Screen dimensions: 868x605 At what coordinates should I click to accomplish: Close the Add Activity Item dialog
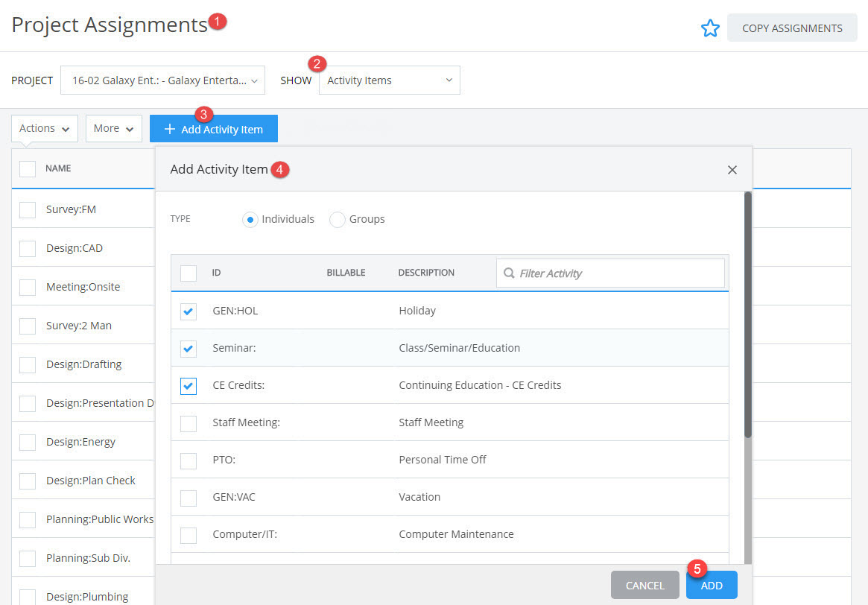point(732,169)
